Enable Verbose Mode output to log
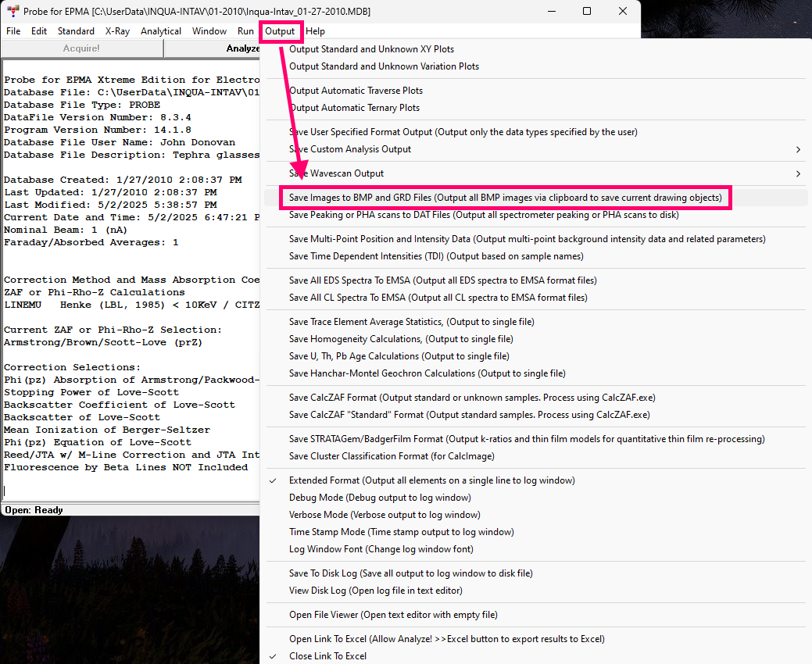The width and height of the screenshot is (812, 664). pyautogui.click(x=385, y=515)
